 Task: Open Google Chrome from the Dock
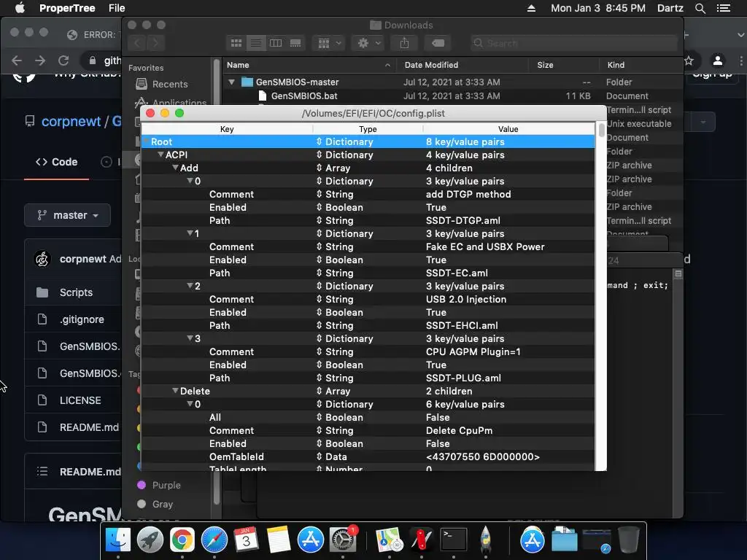182,540
